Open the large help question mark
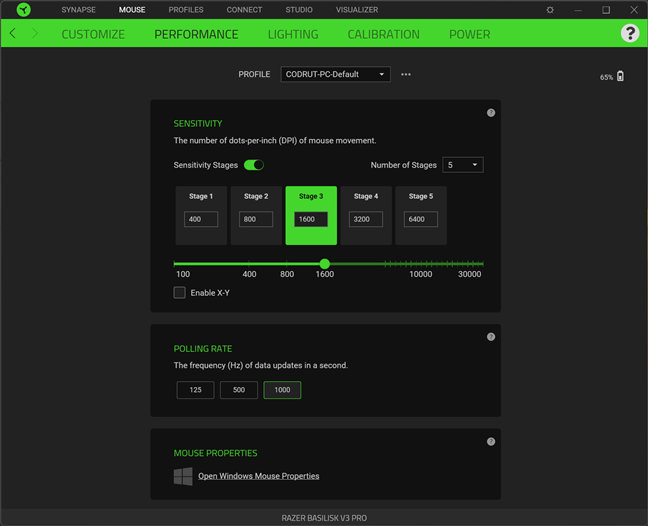The height and width of the screenshot is (526, 648). click(x=630, y=33)
